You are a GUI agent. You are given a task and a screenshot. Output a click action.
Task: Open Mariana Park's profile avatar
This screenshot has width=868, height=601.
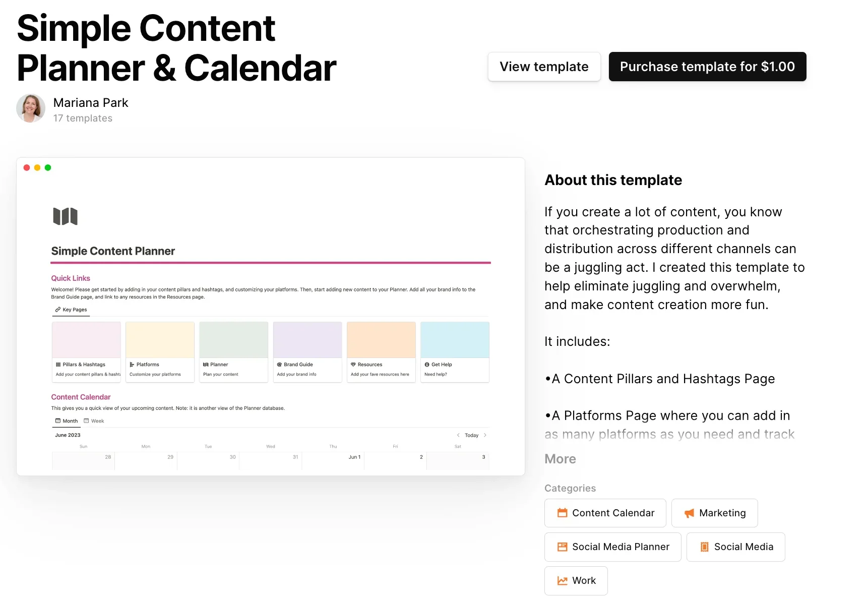point(31,108)
